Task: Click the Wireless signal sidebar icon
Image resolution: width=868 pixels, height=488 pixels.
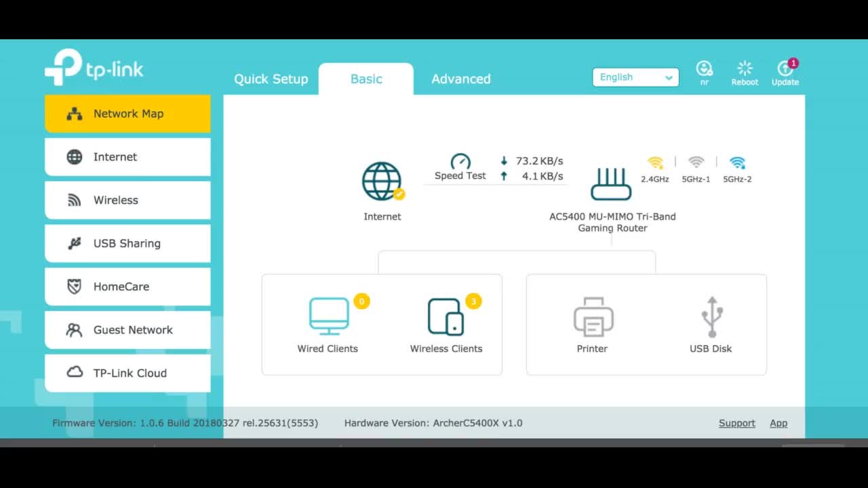Action: pos(75,201)
